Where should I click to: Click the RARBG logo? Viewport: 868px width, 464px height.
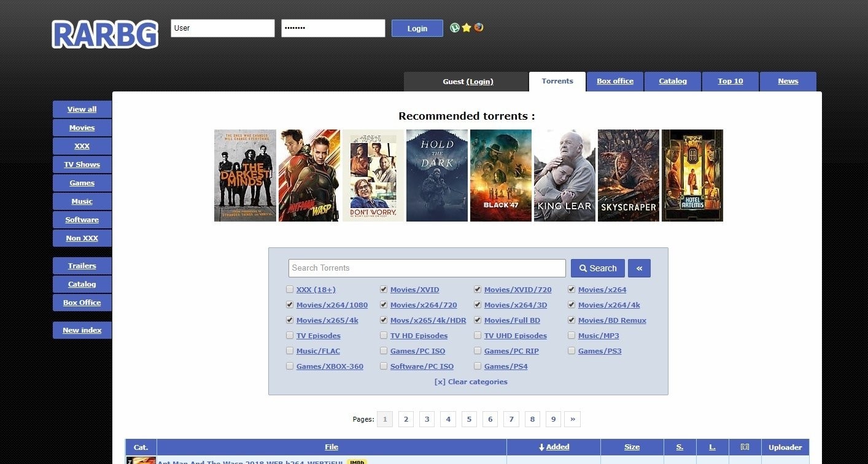105,34
